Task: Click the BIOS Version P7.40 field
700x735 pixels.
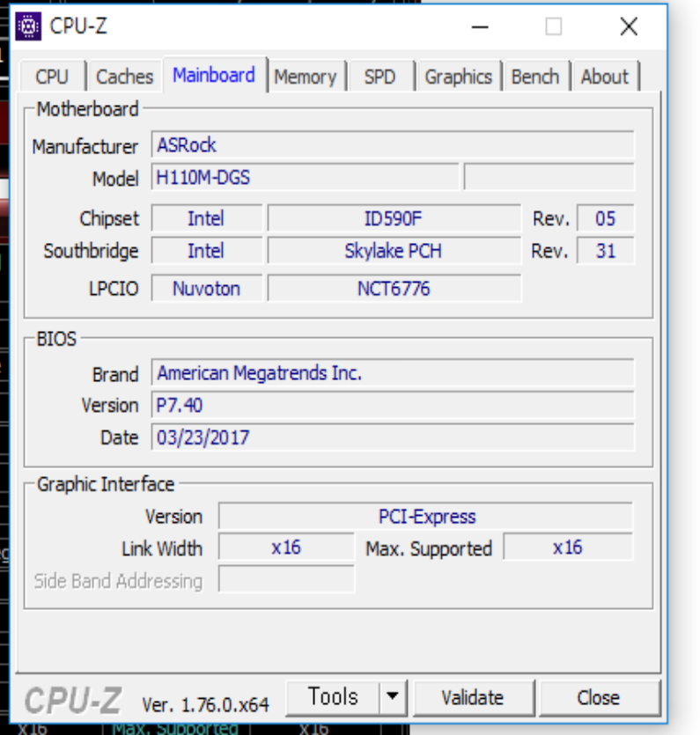Action: [393, 405]
